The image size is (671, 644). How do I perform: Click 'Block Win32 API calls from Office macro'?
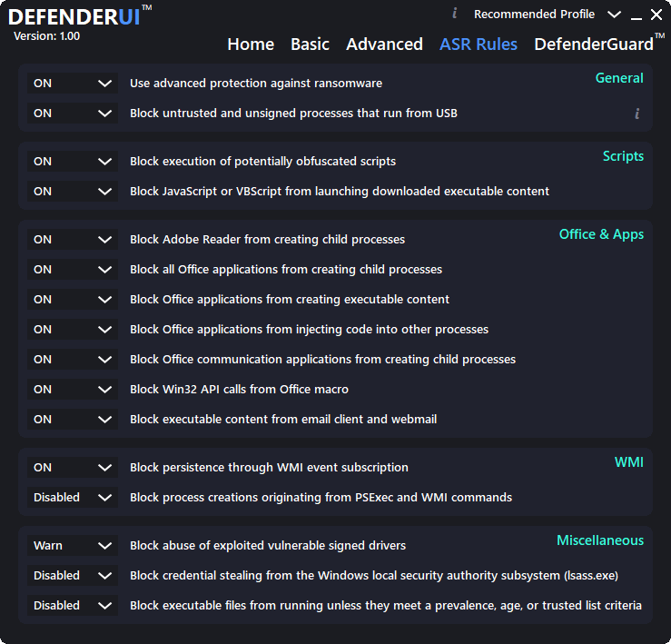click(239, 390)
